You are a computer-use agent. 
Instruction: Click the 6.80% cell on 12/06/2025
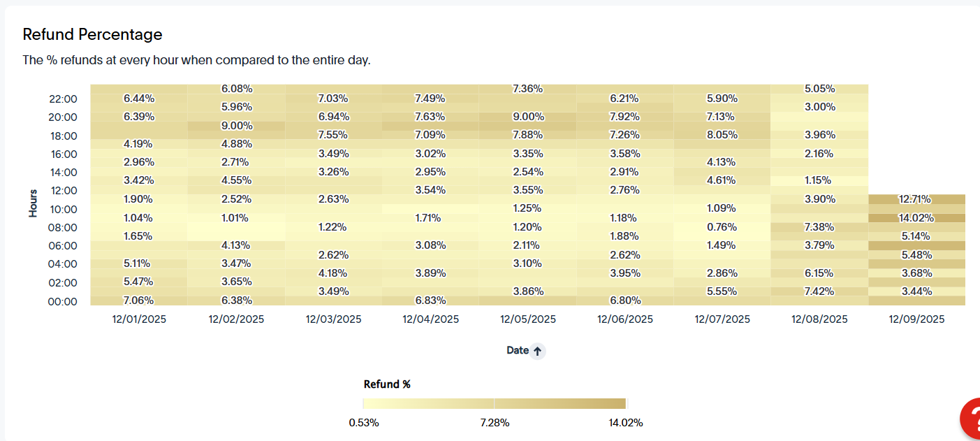point(625,301)
